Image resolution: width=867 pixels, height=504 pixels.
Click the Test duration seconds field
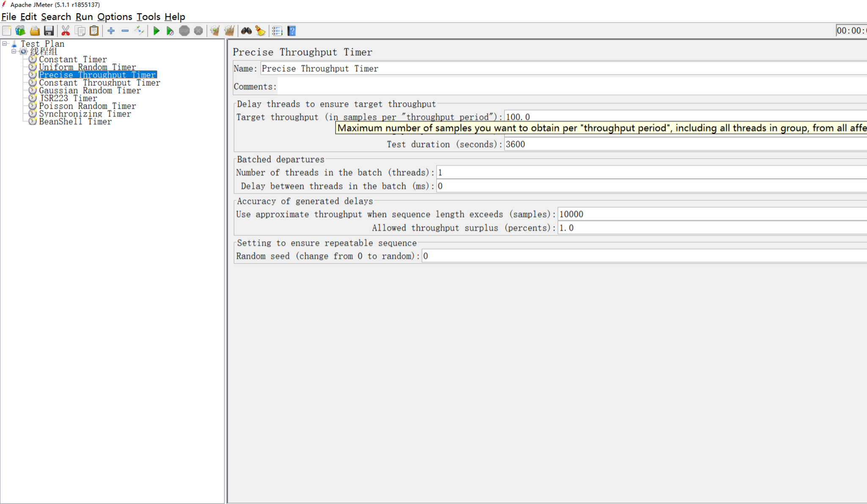[677, 144]
